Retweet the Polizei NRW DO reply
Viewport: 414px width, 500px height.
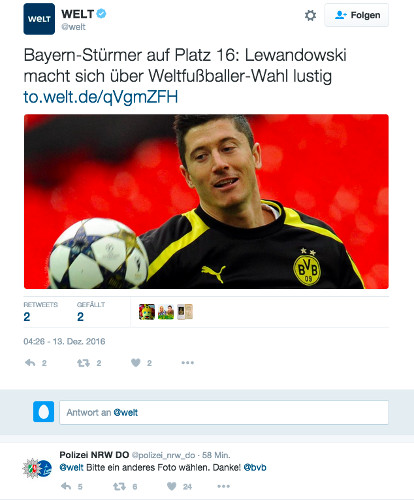pos(119,486)
